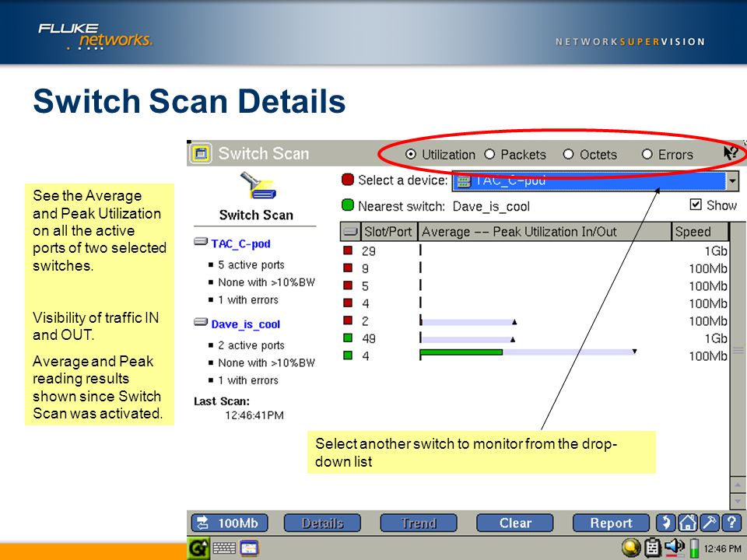Click the Switch Scan window taskbar icon
747x560 pixels.
[249, 548]
